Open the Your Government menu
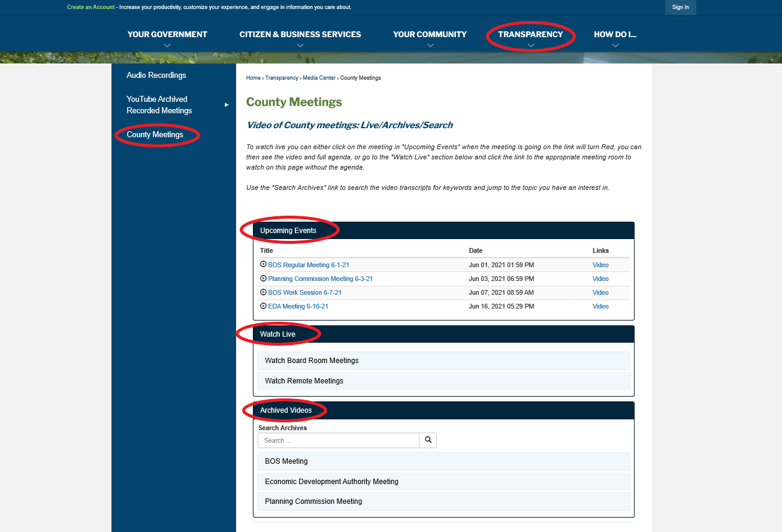Viewport: 782px width, 532px height. pos(167,35)
